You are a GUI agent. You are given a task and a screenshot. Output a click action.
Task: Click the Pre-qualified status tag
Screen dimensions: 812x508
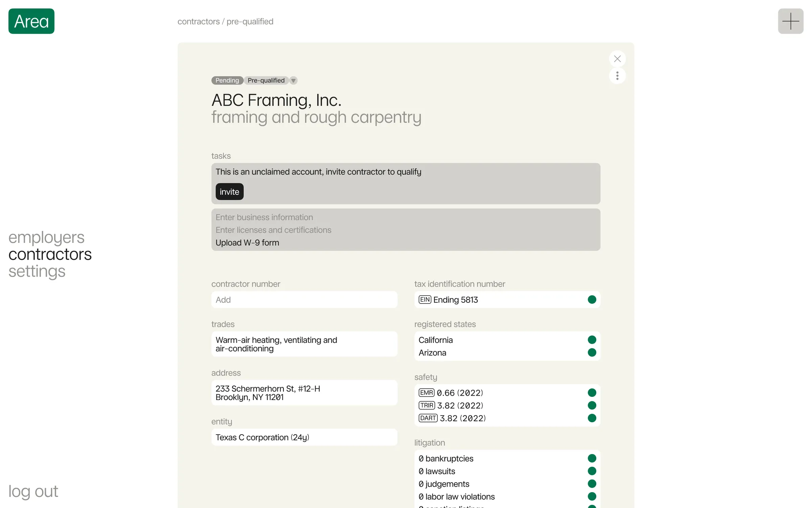pos(266,81)
